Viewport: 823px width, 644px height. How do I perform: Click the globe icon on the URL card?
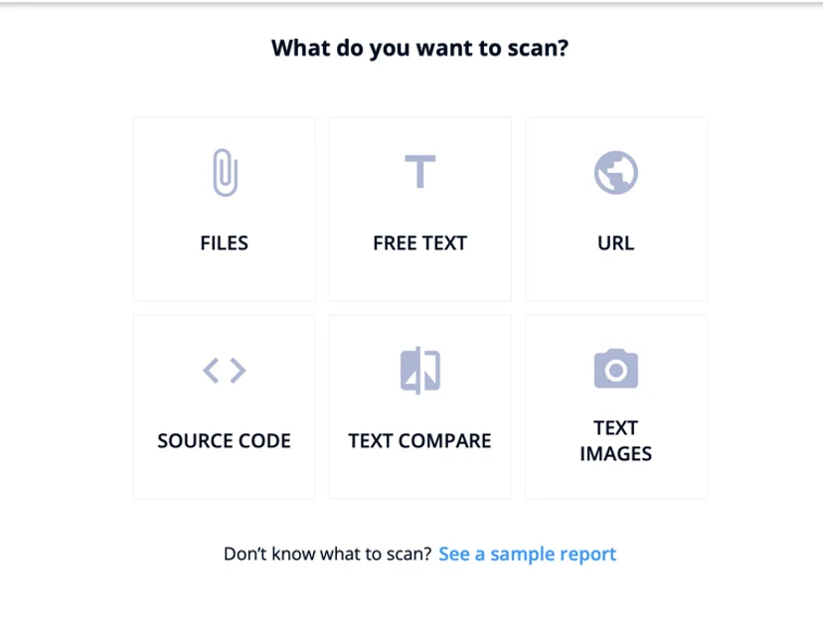tap(614, 171)
